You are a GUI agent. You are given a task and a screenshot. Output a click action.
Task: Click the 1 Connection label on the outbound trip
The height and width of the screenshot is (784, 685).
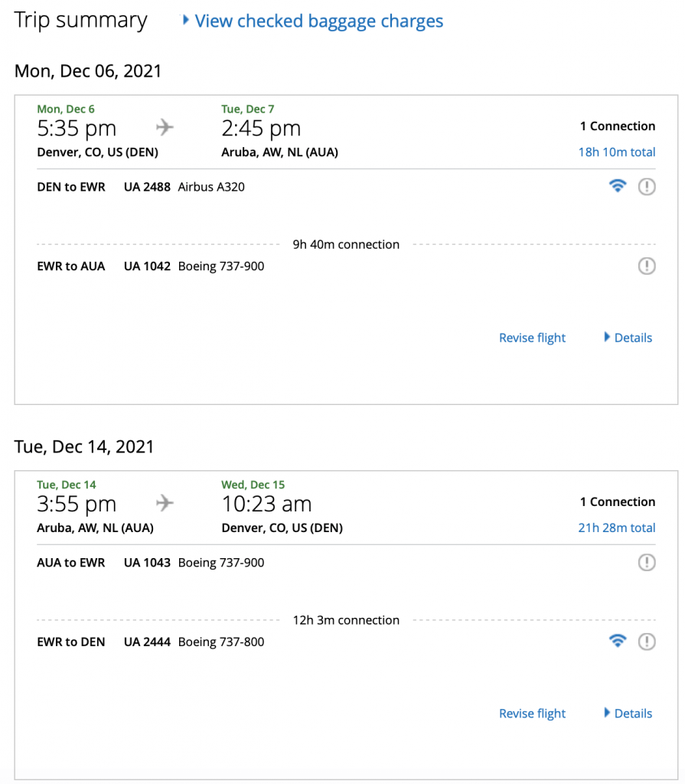[618, 126]
